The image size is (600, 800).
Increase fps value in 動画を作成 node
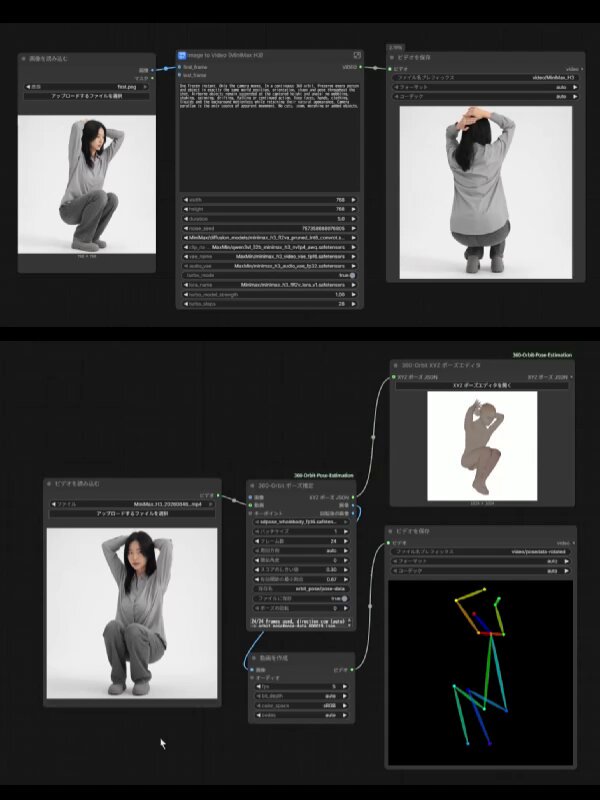click(345, 687)
